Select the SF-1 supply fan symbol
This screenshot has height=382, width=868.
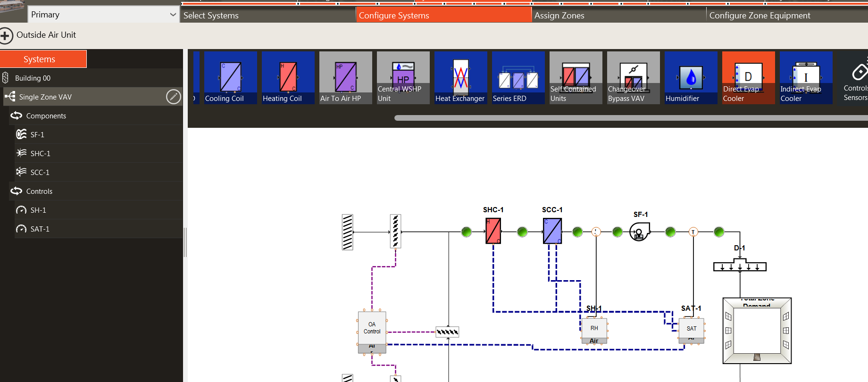point(640,232)
